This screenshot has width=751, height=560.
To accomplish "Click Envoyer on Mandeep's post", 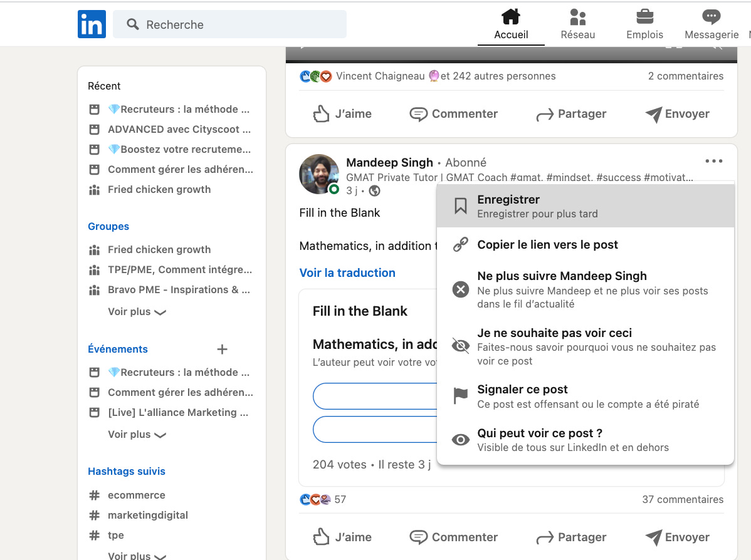I will [x=677, y=537].
